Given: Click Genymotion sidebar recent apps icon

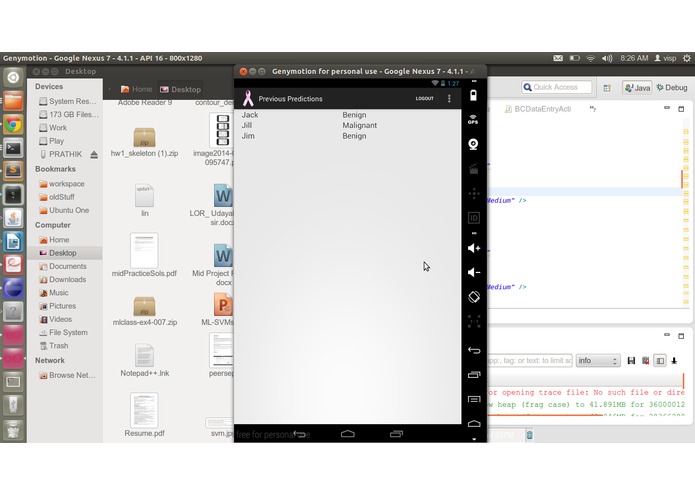Looking at the screenshot, I should 474,375.
